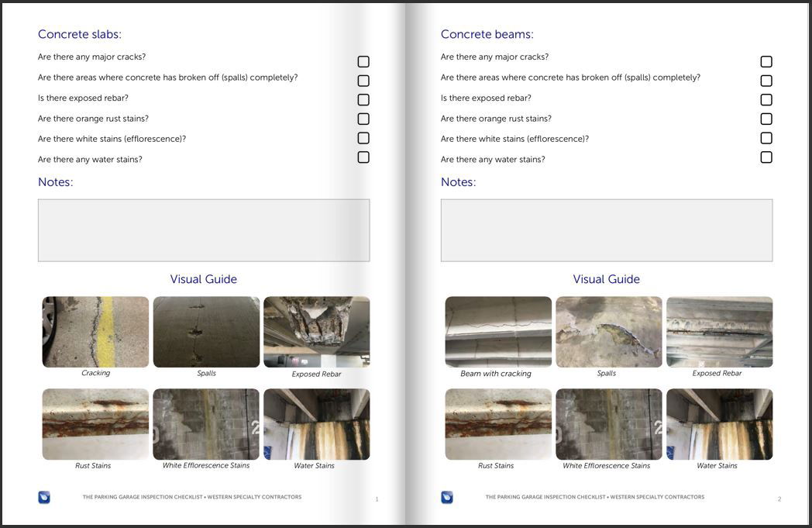Screen dimensions: 812x528
Task: Check the water stains box for Concrete beams
Action: click(766, 157)
